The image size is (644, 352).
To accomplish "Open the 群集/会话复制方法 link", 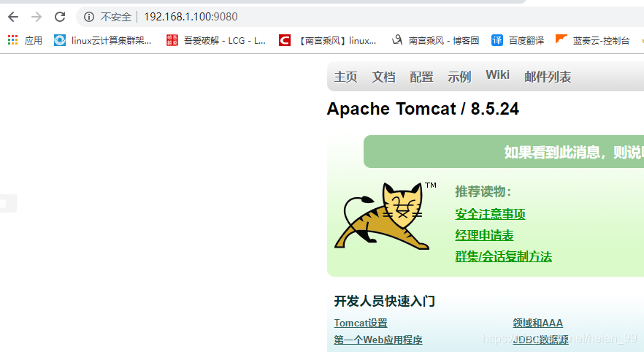I will coord(503,257).
